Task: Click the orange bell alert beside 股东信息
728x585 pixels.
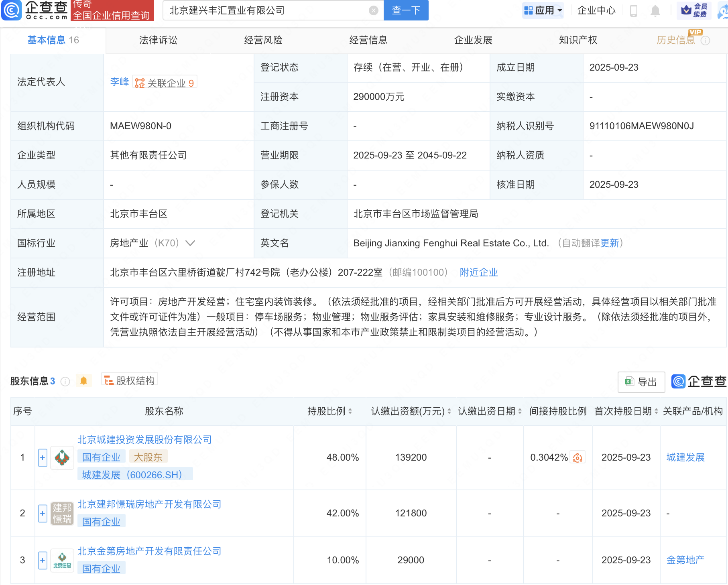Action: click(x=83, y=381)
